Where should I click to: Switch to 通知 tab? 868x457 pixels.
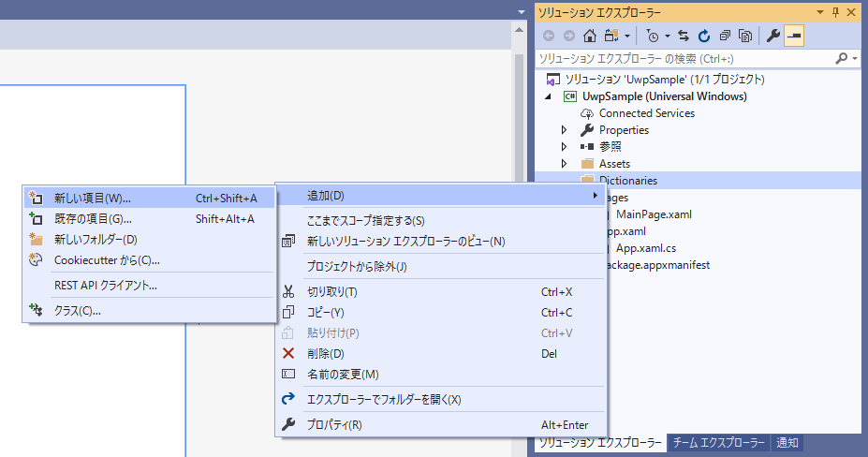pyautogui.click(x=787, y=443)
